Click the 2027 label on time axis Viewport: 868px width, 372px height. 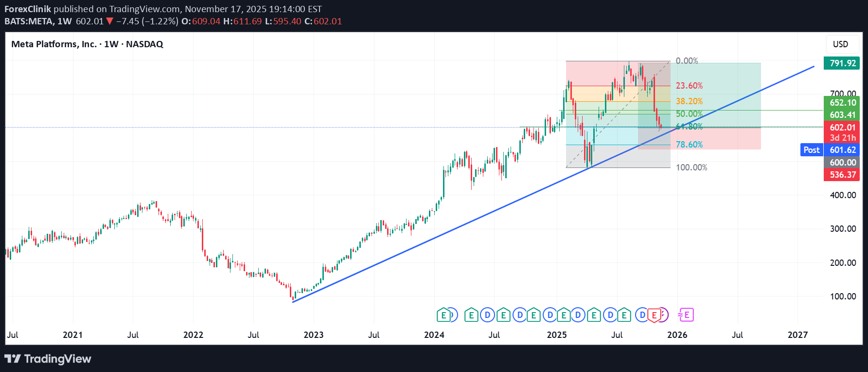pyautogui.click(x=797, y=335)
